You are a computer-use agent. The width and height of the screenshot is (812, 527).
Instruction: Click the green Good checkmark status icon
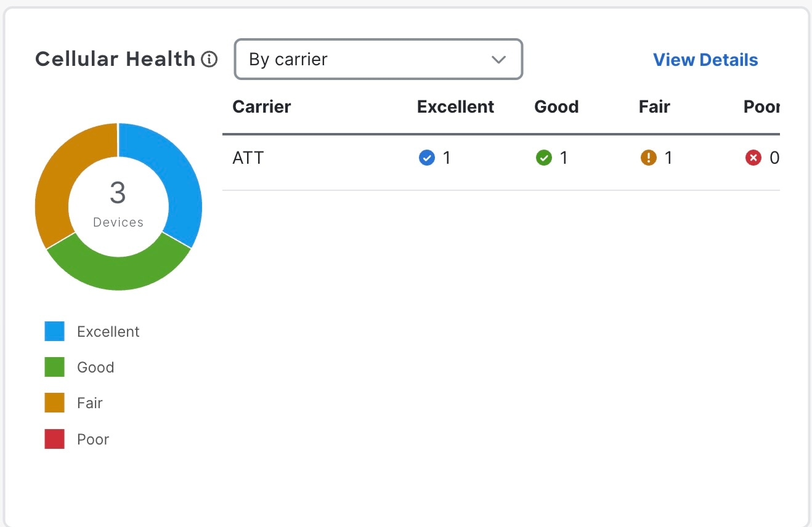[x=543, y=158]
